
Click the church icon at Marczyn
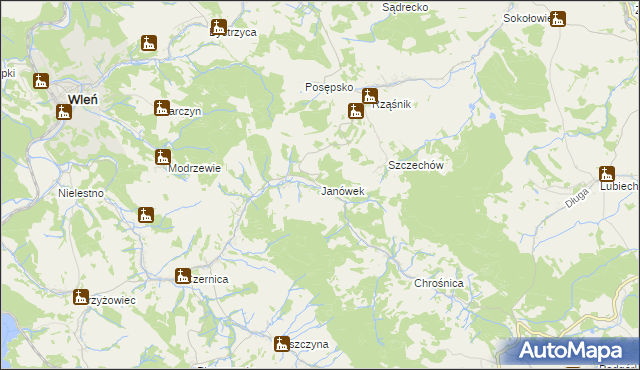tap(162, 108)
